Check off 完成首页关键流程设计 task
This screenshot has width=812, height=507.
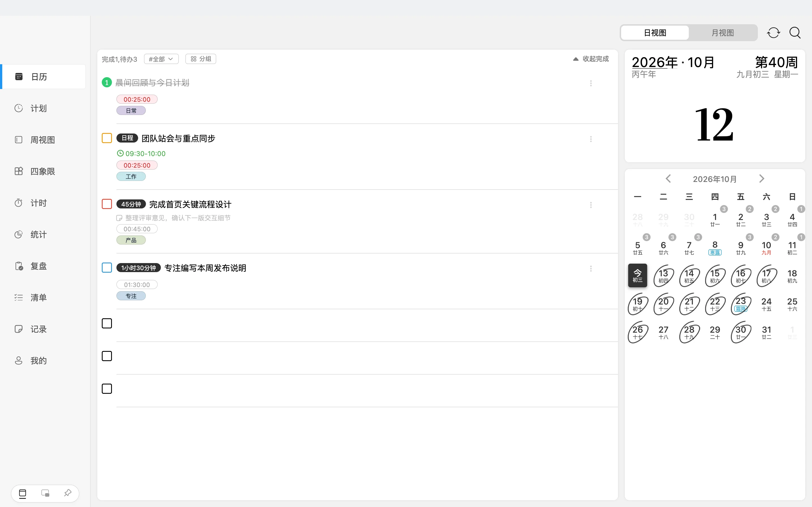coord(107,204)
